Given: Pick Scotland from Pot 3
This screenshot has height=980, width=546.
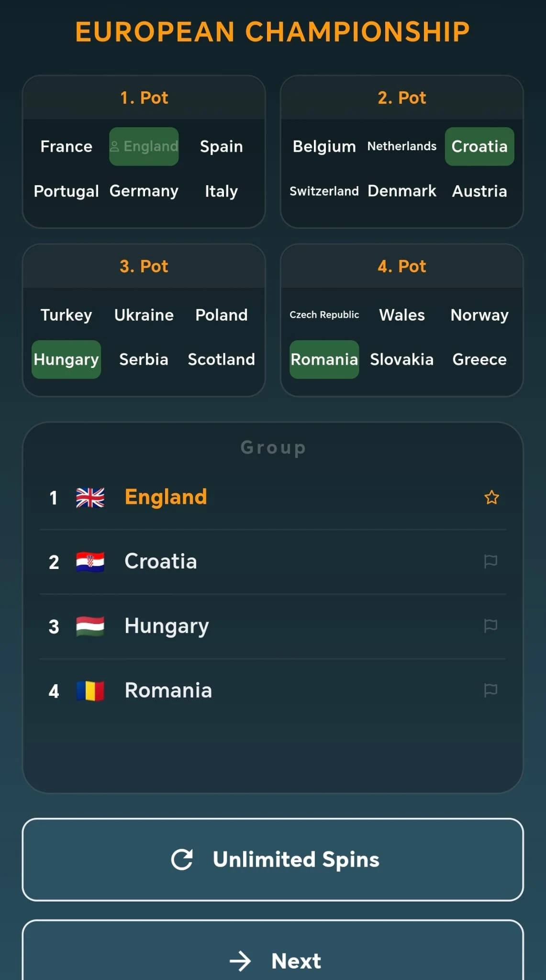Looking at the screenshot, I should [x=221, y=359].
